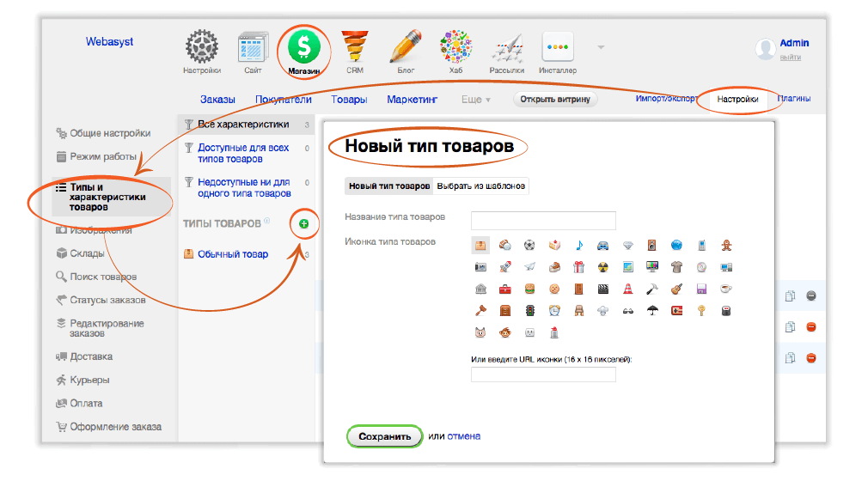Viewport: 868px width, 481px height.
Task: Click the Открыть витрину button
Action: [555, 99]
